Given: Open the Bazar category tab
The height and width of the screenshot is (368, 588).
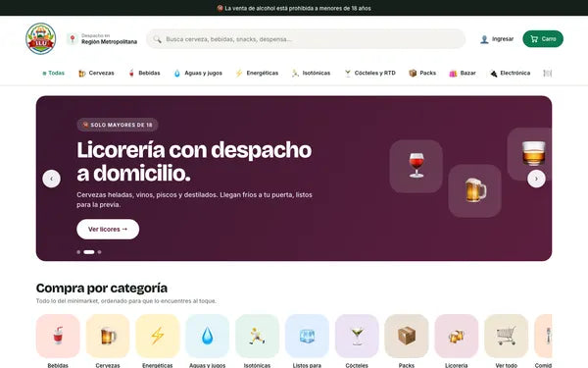Looking at the screenshot, I should pos(463,73).
